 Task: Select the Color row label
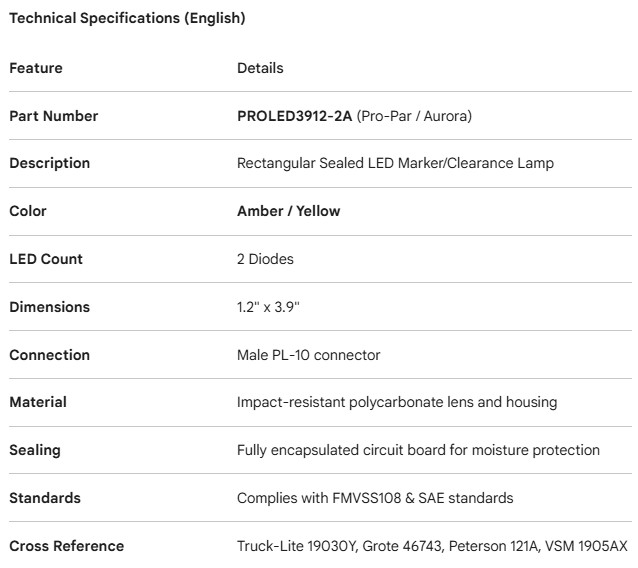tap(28, 211)
